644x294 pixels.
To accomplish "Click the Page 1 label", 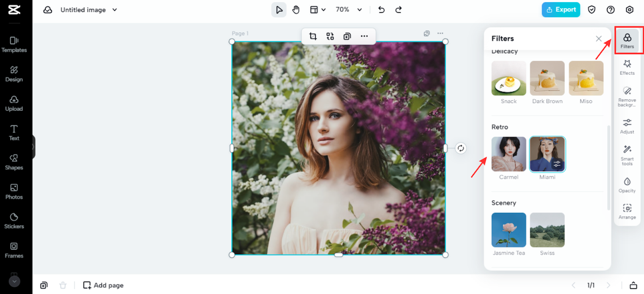I will coord(240,34).
